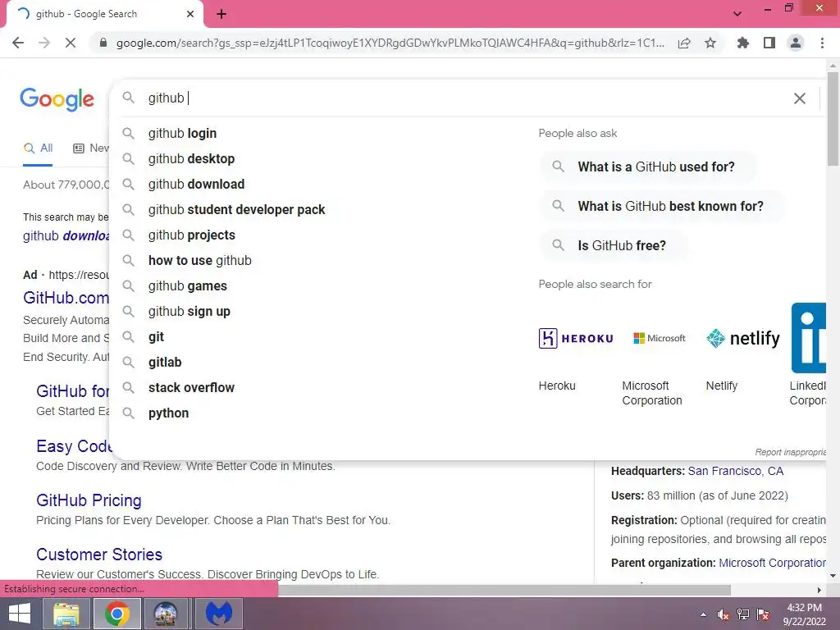Open Action Center flag icon
Screen dimensions: 840x630
(x=763, y=614)
